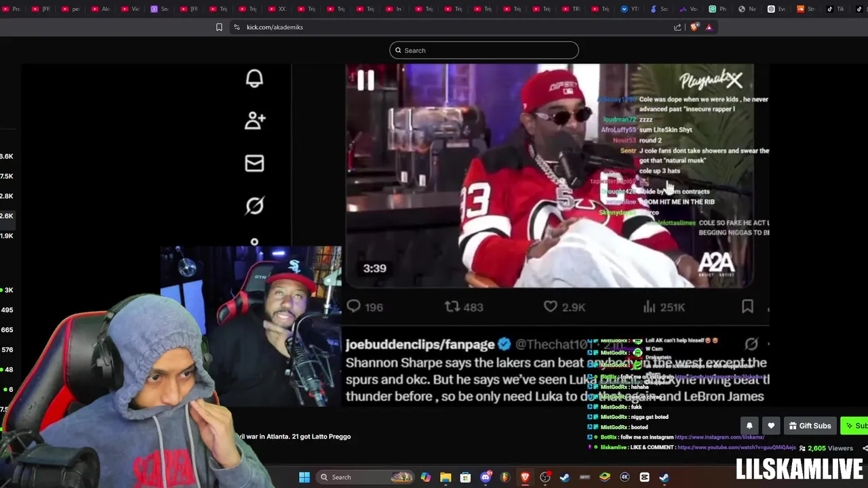Pause the playing tweet video

[x=366, y=81]
